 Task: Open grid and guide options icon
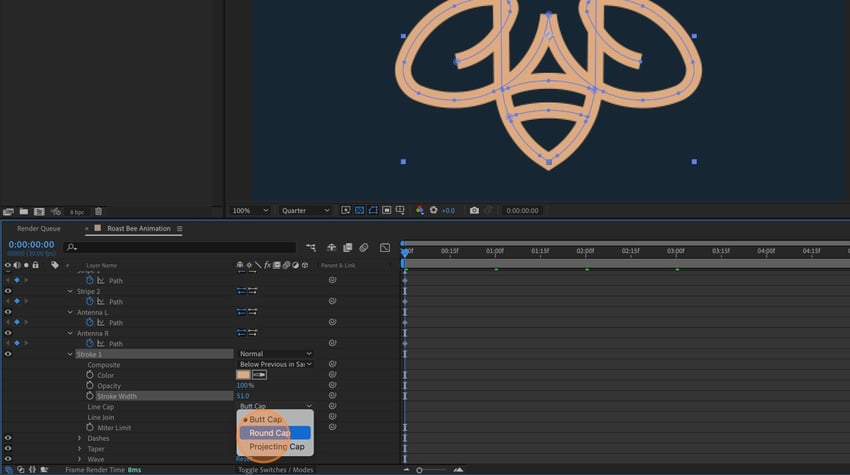(400, 210)
